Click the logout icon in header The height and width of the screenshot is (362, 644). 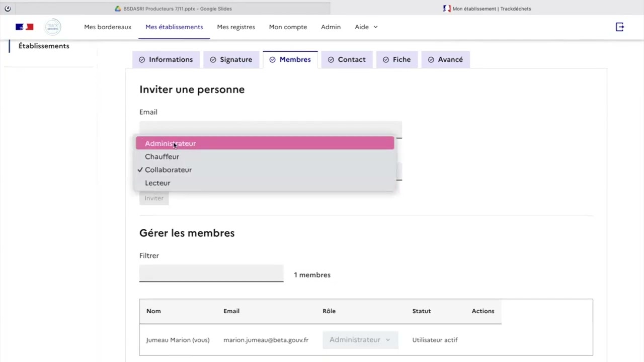pos(620,27)
